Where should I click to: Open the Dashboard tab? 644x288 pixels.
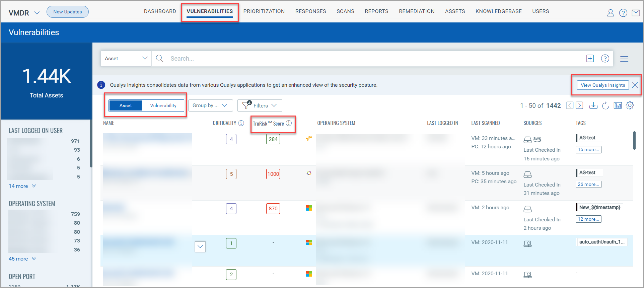[160, 11]
